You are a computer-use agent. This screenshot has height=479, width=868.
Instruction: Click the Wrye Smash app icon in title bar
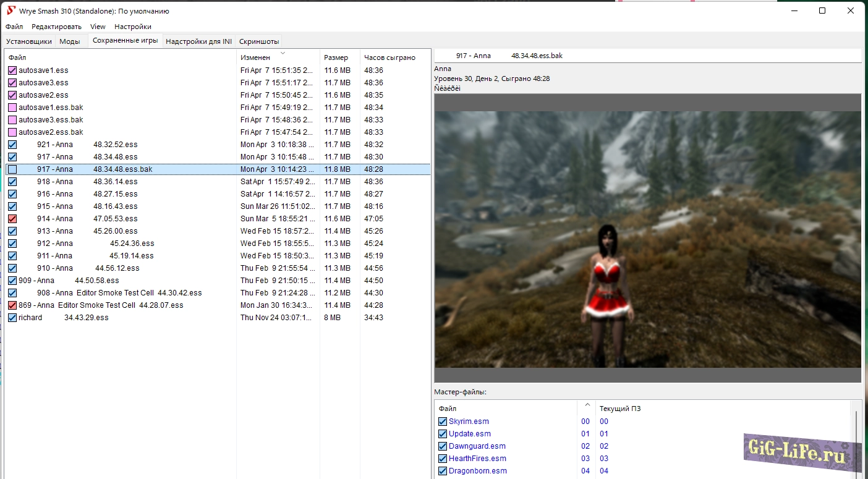coord(11,11)
